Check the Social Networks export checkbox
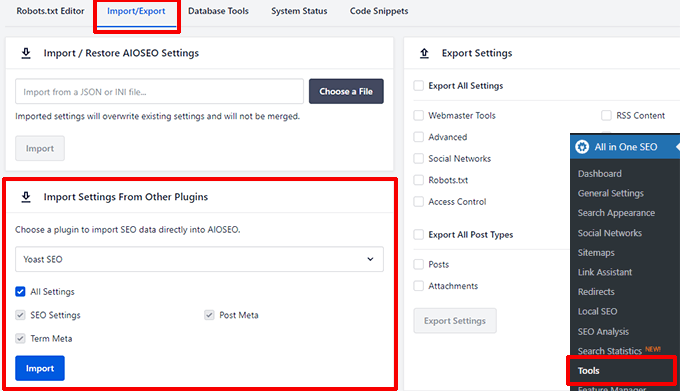This screenshot has width=680, height=391. (x=418, y=159)
